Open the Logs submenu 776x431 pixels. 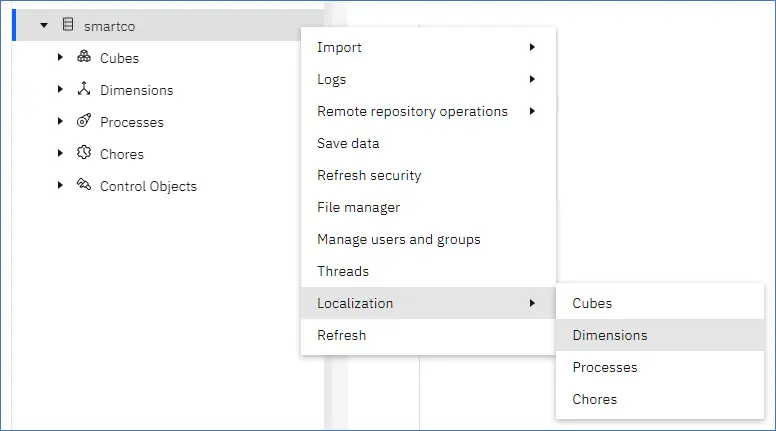tap(428, 79)
